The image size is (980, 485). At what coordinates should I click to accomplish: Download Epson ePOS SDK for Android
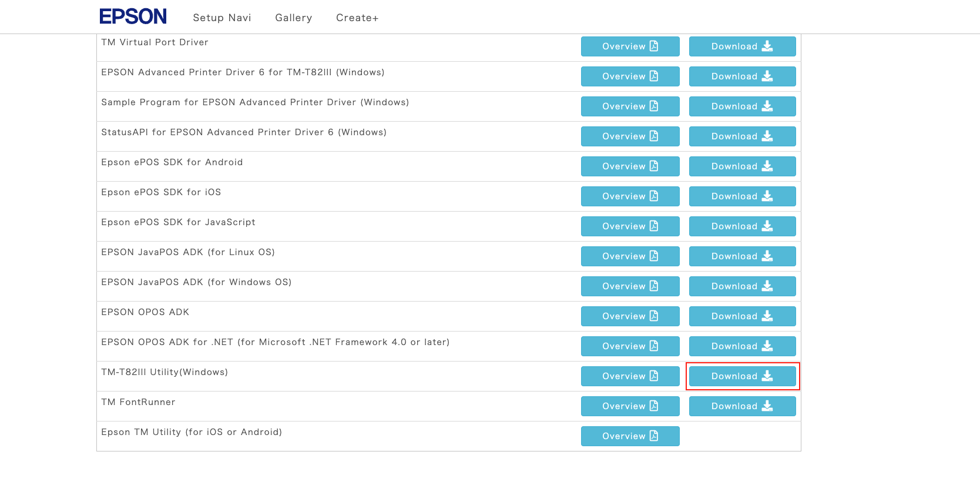click(743, 166)
